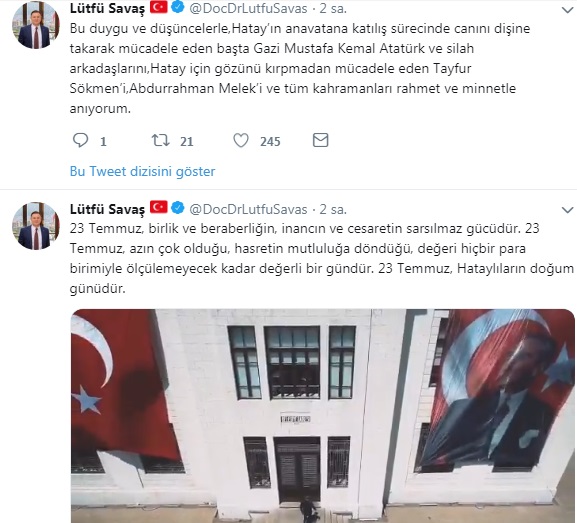
Task: Send first tweet via envelope message icon
Action: (321, 140)
